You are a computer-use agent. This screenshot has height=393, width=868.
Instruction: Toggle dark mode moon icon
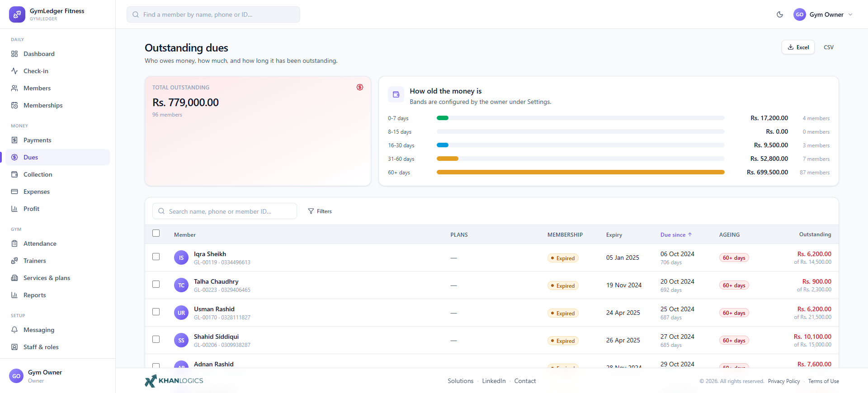[780, 14]
